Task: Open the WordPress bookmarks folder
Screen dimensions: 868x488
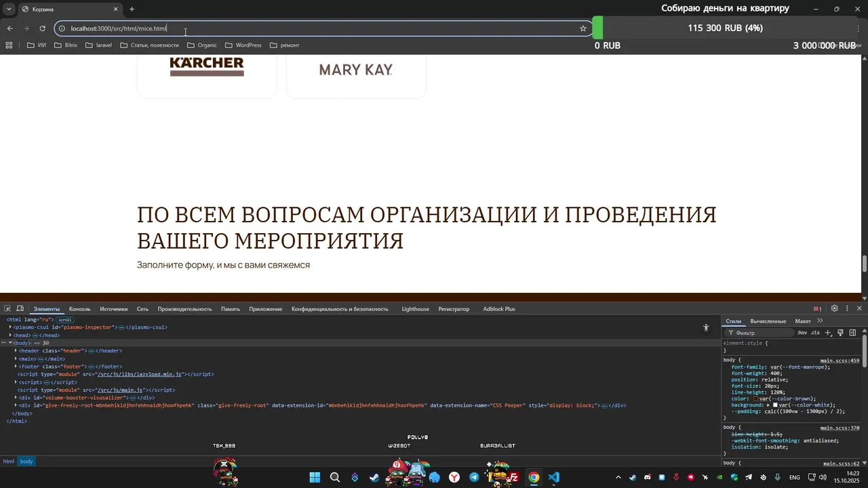Action: [243, 45]
